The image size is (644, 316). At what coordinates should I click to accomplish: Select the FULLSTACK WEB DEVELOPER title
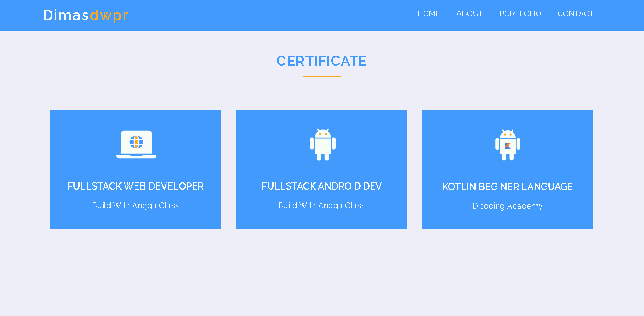coord(135,186)
